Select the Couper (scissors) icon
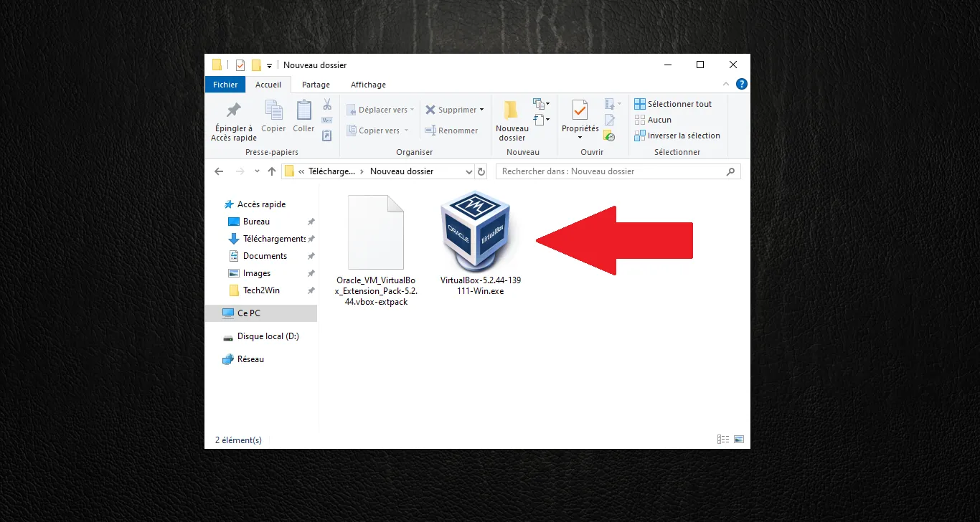The width and height of the screenshot is (980, 522). tap(326, 105)
